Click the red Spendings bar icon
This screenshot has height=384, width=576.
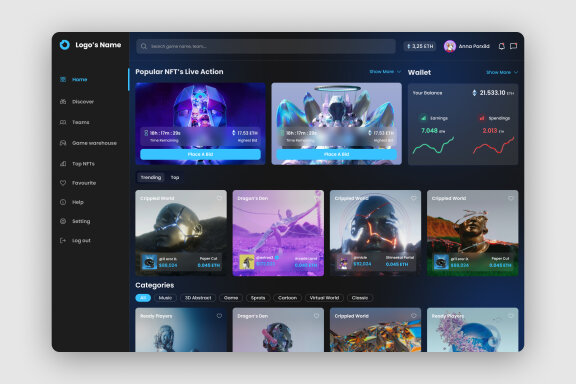(482, 118)
